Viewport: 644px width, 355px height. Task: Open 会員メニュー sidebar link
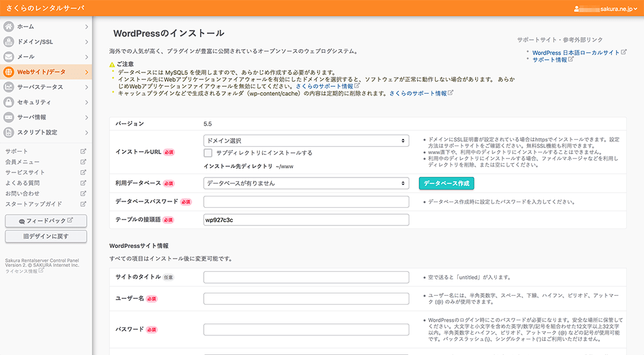22,162
